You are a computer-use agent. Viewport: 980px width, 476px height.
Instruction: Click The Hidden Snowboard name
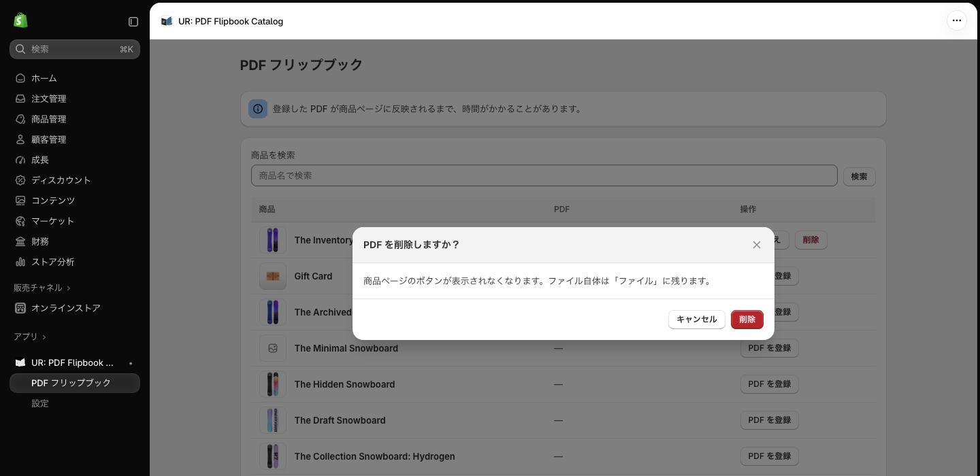coord(344,384)
